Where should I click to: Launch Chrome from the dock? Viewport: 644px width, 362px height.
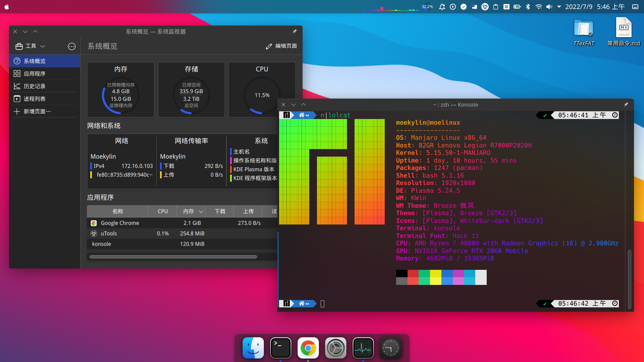coord(308,348)
